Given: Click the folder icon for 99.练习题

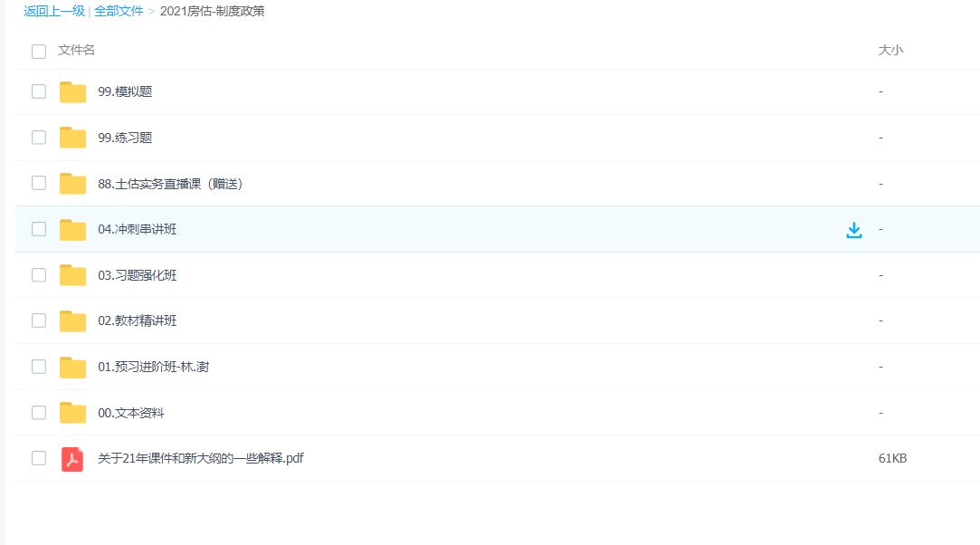Looking at the screenshot, I should pyautogui.click(x=72, y=138).
